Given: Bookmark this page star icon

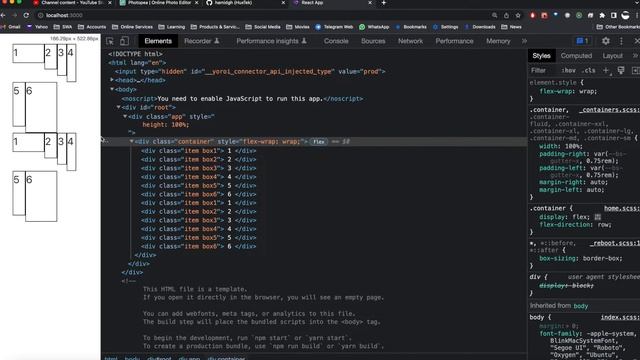Looking at the screenshot, I should [x=518, y=15].
